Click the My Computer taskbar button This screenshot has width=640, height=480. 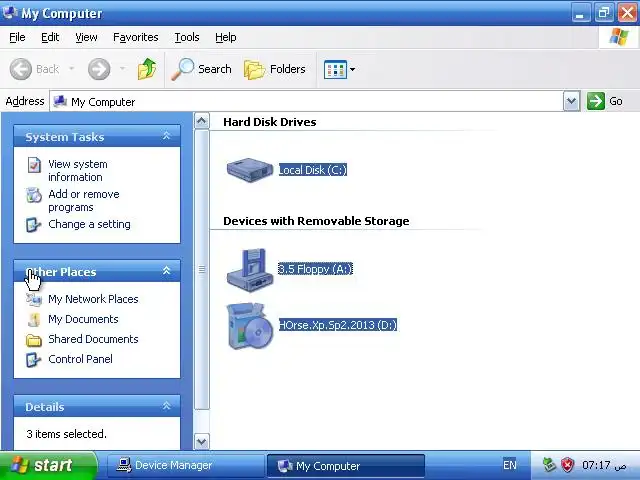pos(345,466)
